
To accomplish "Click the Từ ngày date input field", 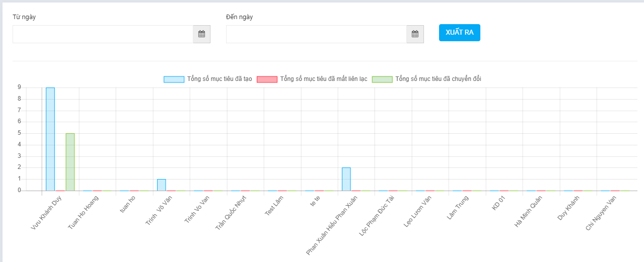I will [x=103, y=34].
